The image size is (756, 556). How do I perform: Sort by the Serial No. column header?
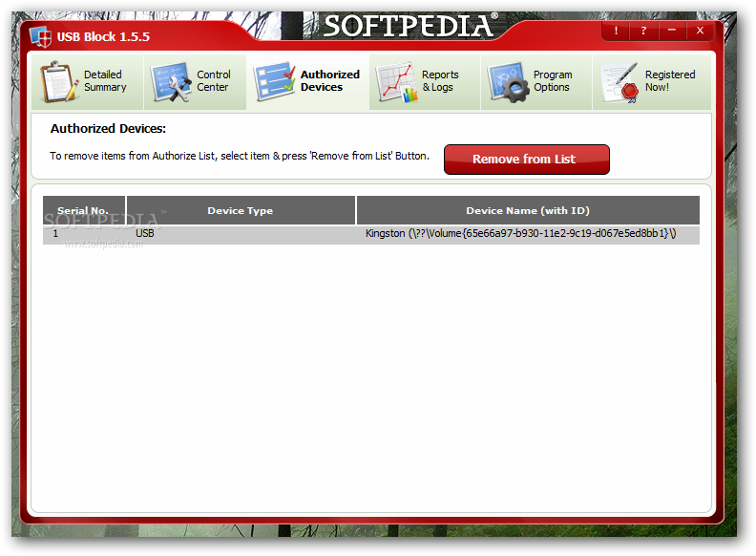pos(84,210)
